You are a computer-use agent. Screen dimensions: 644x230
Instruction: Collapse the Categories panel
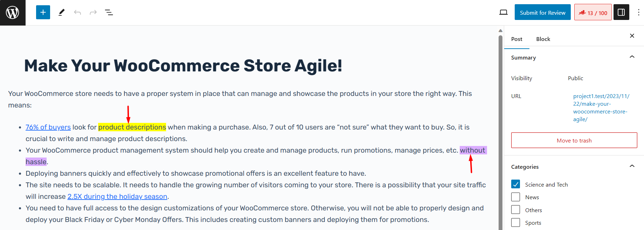point(632,166)
